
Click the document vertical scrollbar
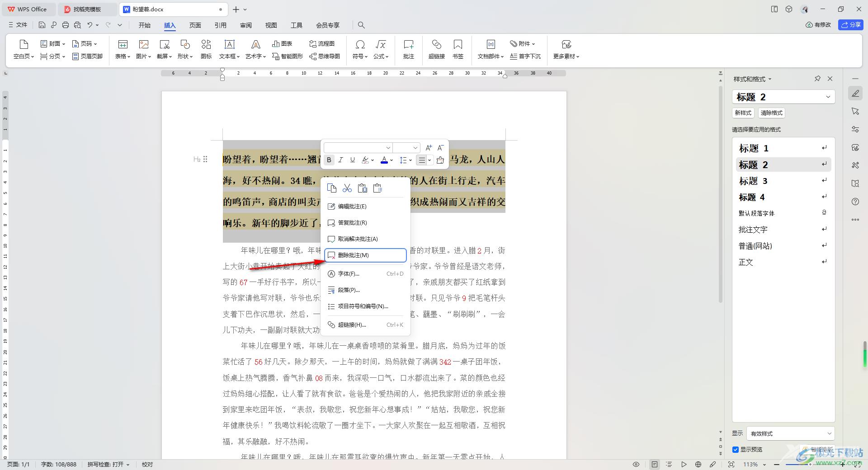(721, 194)
